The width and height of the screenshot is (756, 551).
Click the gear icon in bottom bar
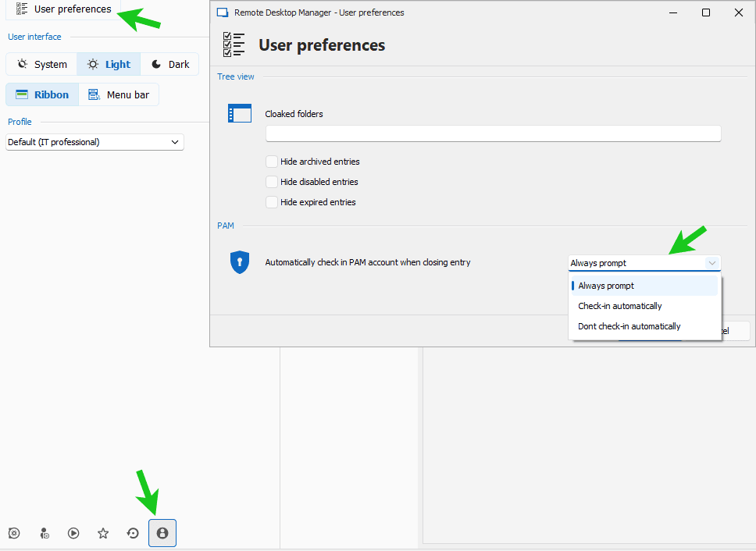14,533
